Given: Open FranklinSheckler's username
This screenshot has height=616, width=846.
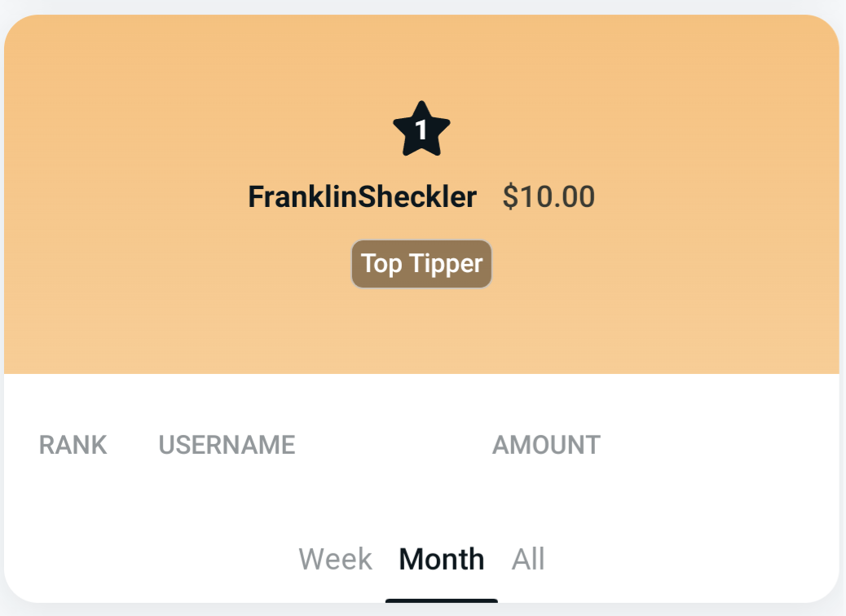Looking at the screenshot, I should pos(362,196).
